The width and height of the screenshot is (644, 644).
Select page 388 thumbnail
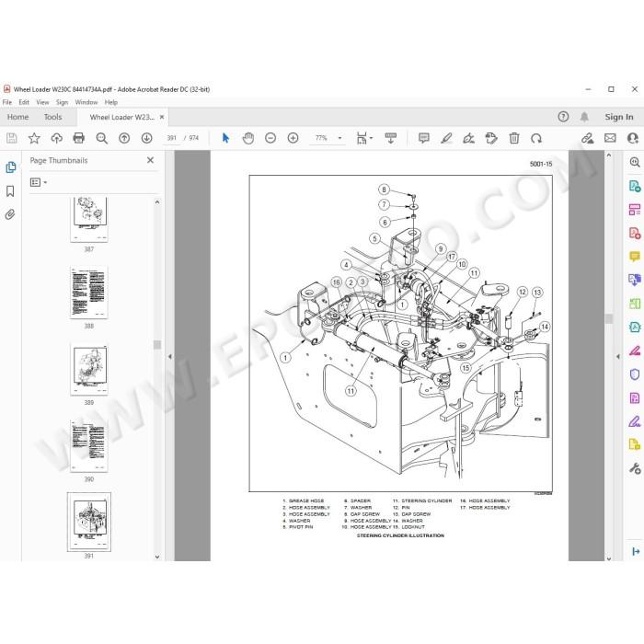click(x=89, y=292)
